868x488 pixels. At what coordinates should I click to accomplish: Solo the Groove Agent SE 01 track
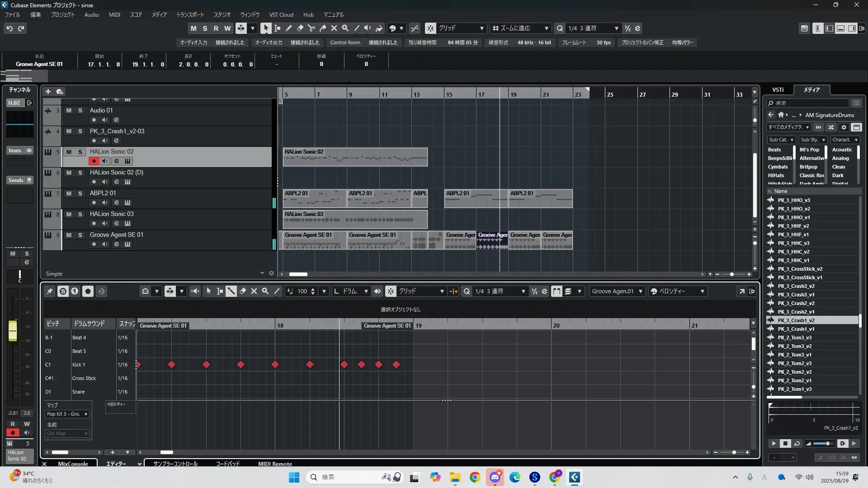[80, 235]
